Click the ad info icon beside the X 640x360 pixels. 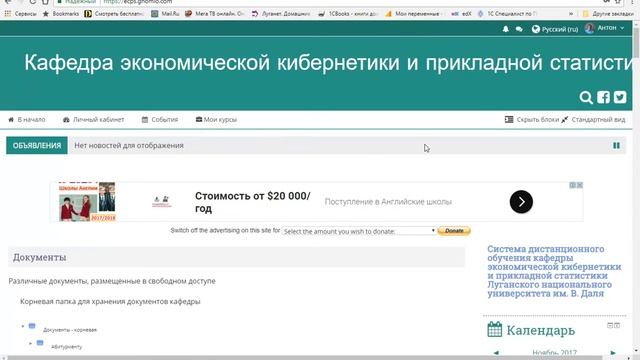click(573, 185)
